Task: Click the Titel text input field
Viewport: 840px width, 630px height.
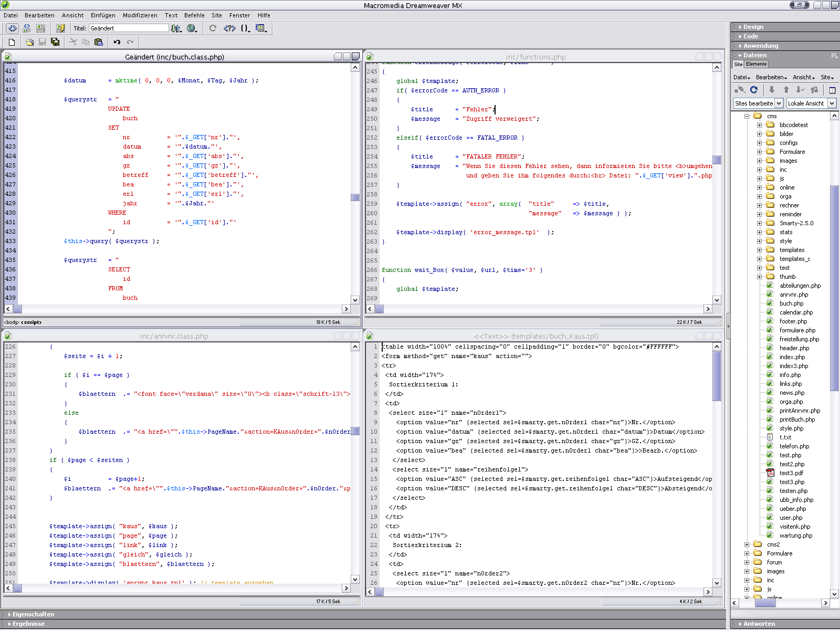Action: pos(129,28)
